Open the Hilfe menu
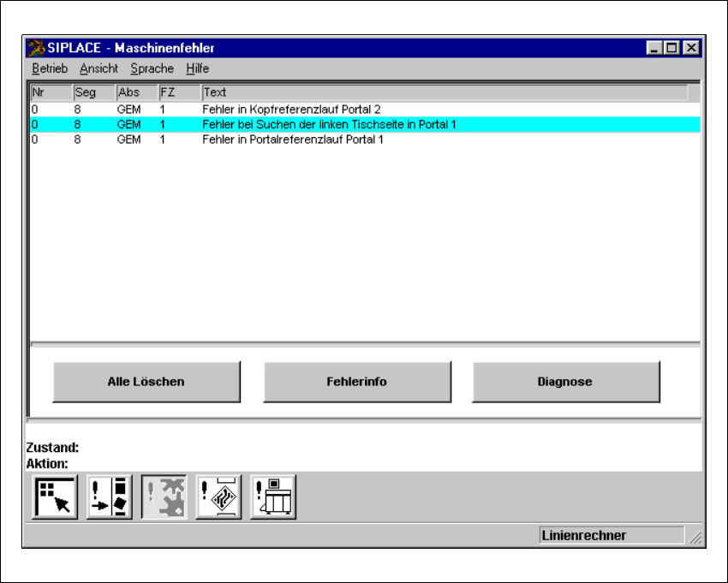Image resolution: width=728 pixels, height=583 pixels. pyautogui.click(x=197, y=68)
